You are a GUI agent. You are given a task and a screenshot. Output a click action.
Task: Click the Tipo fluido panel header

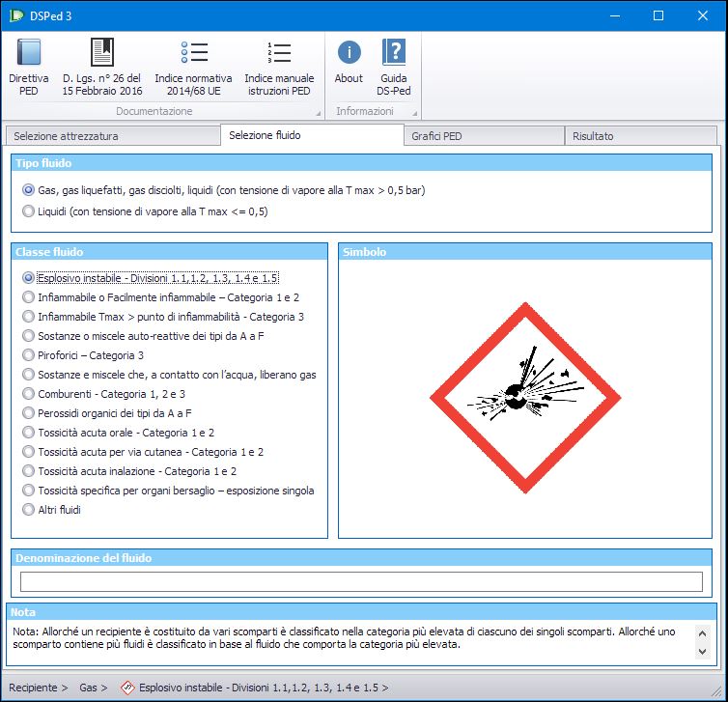(361, 163)
